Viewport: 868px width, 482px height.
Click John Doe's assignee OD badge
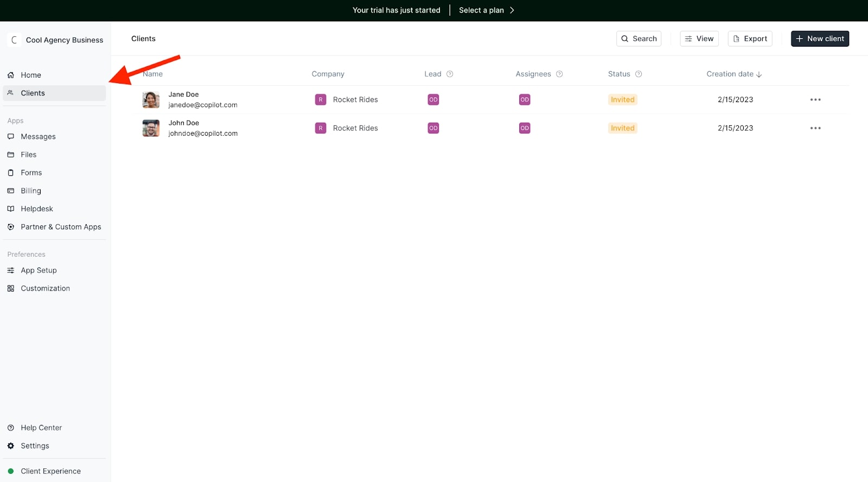(524, 128)
